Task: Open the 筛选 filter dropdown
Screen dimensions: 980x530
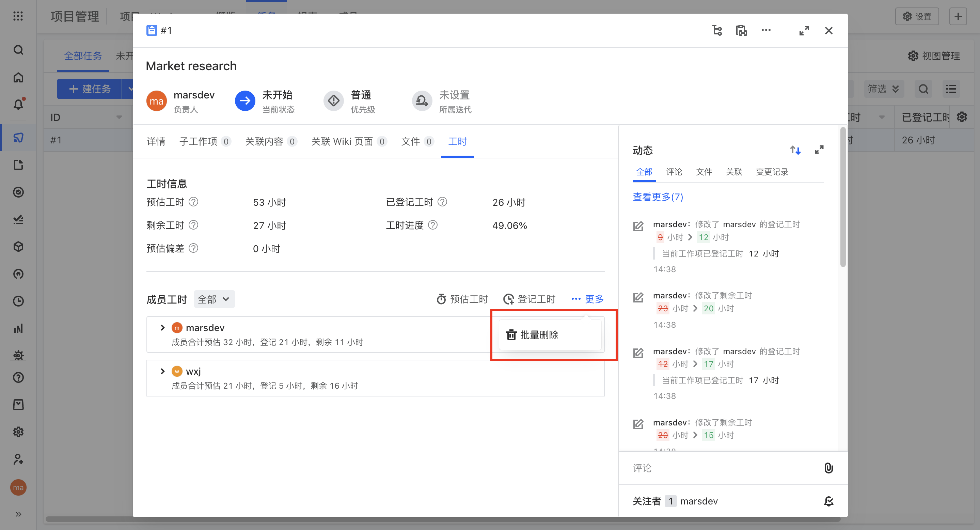Action: (x=883, y=89)
